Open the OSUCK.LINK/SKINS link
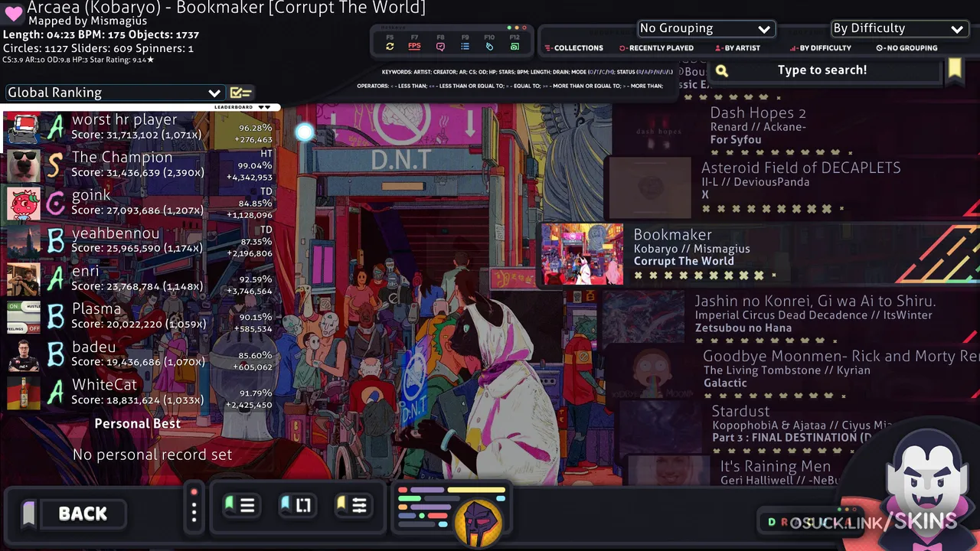The height and width of the screenshot is (551, 980). point(873,522)
